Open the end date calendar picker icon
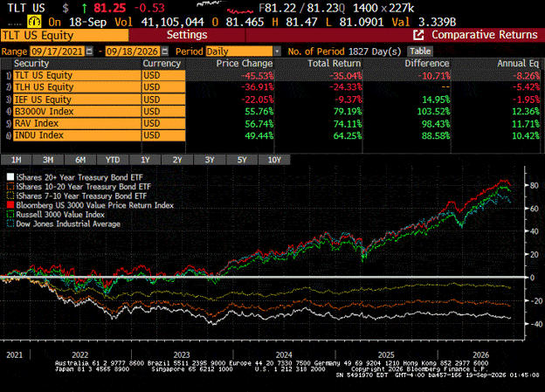545x392 pixels. (165, 52)
